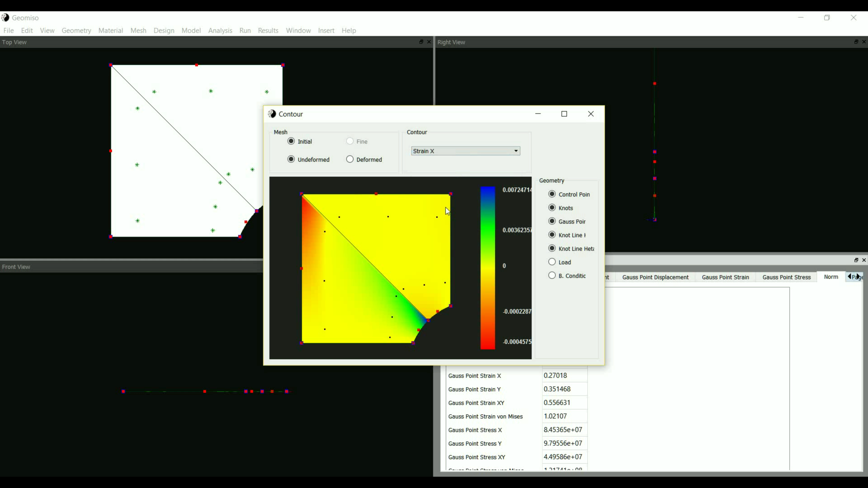This screenshot has height=488, width=868.
Task: Float the results panel
Action: coord(856,260)
